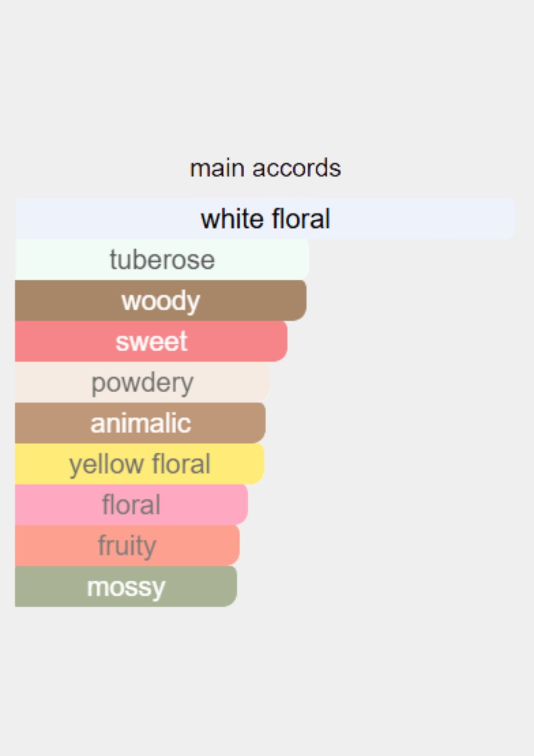Select the tuberose accord bar
Viewport: 534px width, 756px height.
click(x=162, y=259)
